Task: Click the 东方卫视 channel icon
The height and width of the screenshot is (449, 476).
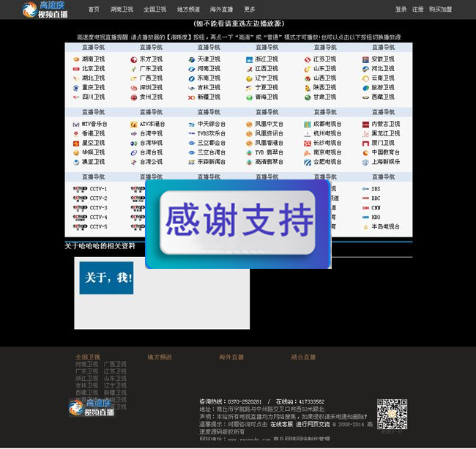Action: point(133,59)
